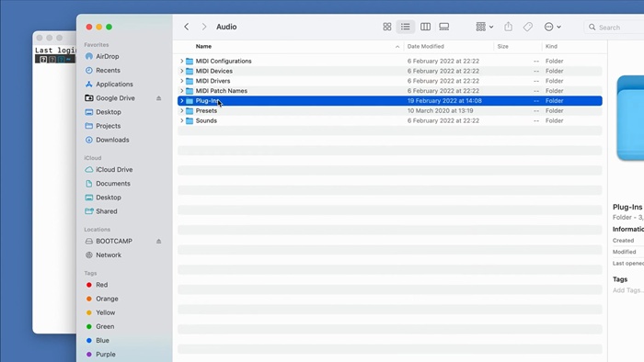Open Desktop under Favorites
This screenshot has height=362, width=644.
point(108,112)
